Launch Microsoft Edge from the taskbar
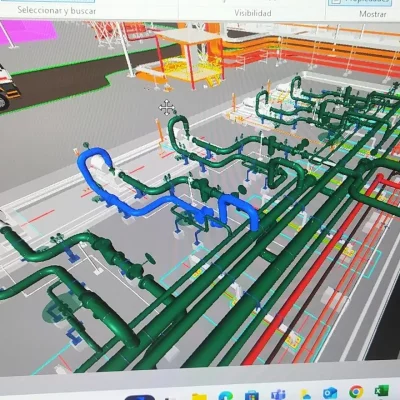 click(226, 396)
